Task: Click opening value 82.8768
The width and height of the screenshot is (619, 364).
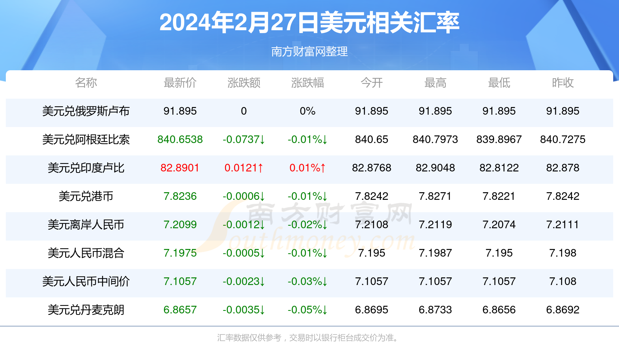Action: [371, 168]
